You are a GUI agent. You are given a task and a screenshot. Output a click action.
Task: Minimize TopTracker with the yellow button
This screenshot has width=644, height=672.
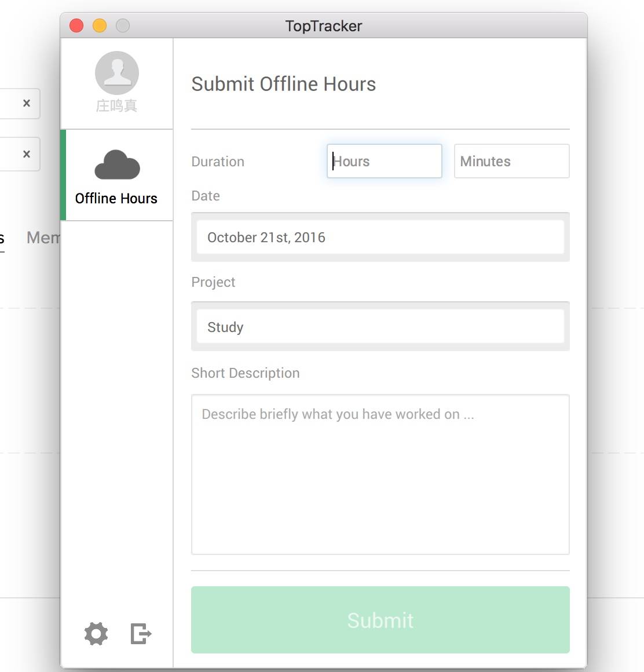click(100, 25)
